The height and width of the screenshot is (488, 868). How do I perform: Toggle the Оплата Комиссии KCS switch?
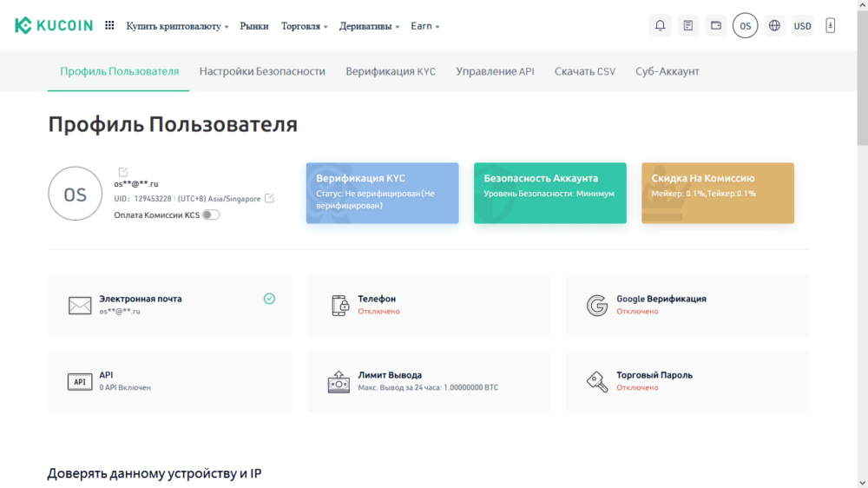(211, 215)
